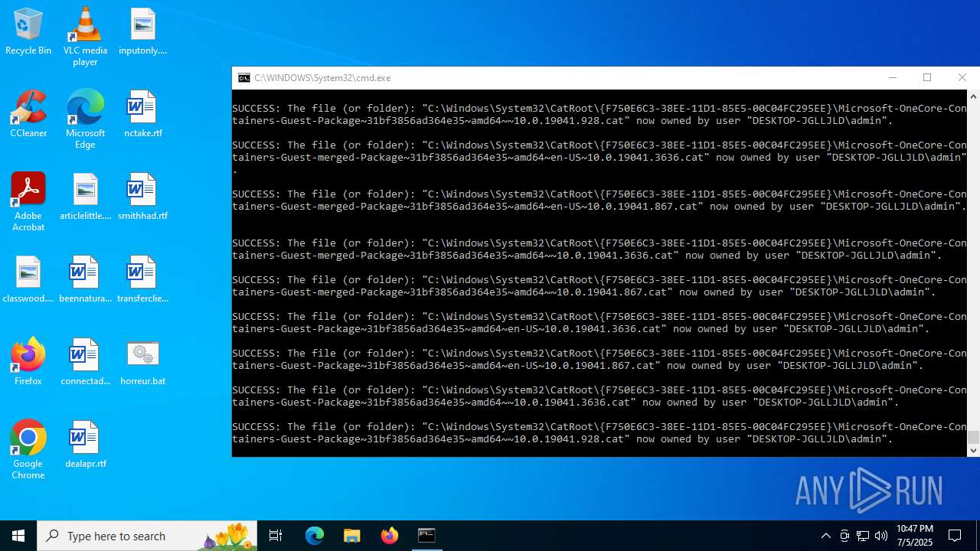The height and width of the screenshot is (551, 980).
Task: Open Firefox from the taskbar
Action: 390,536
